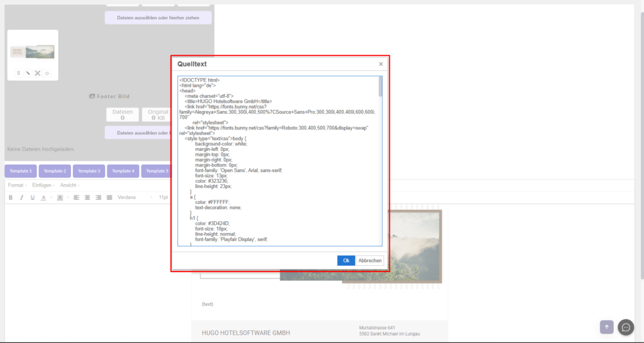The height and width of the screenshot is (343, 644).
Task: Open the chat support bubble
Action: 625,327
